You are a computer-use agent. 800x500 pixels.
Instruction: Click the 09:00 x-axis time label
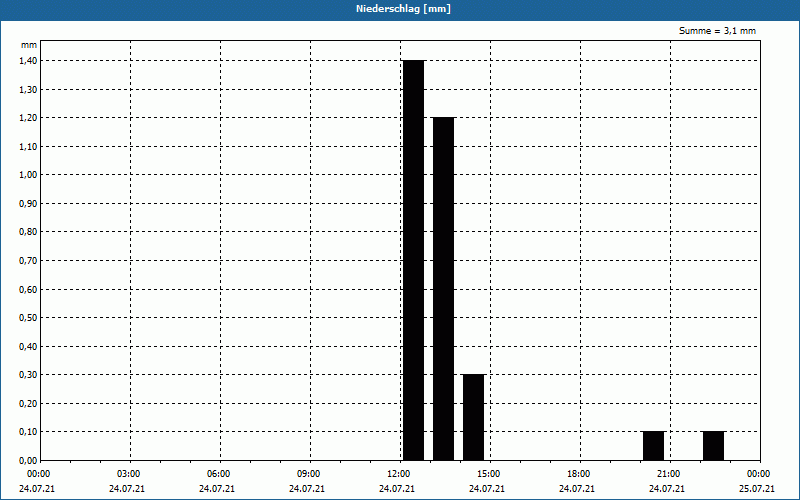coord(310,474)
